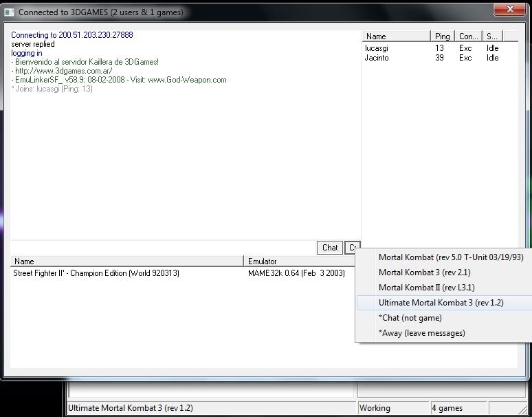The image size is (532, 417).
Task: Select Mortal Kombat (rev 5.0 T-Unit 03/19/93)
Action: coord(451,257)
